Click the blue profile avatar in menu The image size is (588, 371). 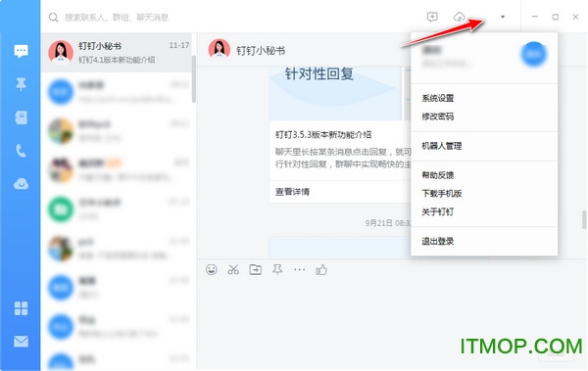(x=533, y=55)
